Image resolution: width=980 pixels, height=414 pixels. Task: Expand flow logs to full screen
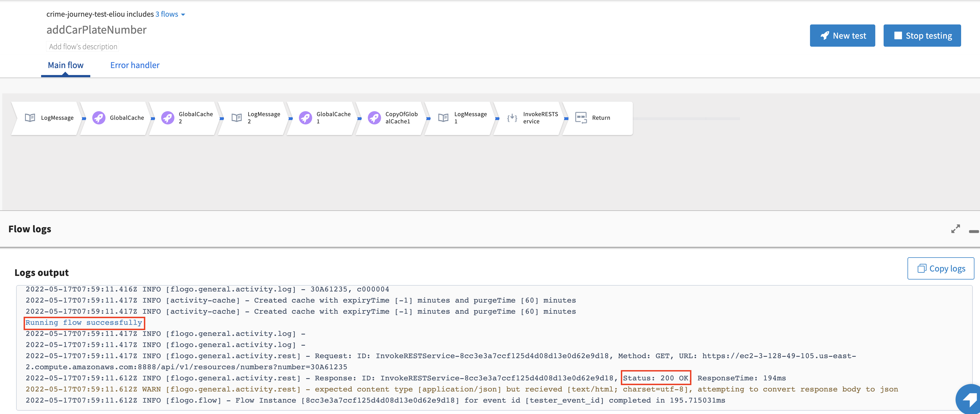pyautogui.click(x=955, y=229)
